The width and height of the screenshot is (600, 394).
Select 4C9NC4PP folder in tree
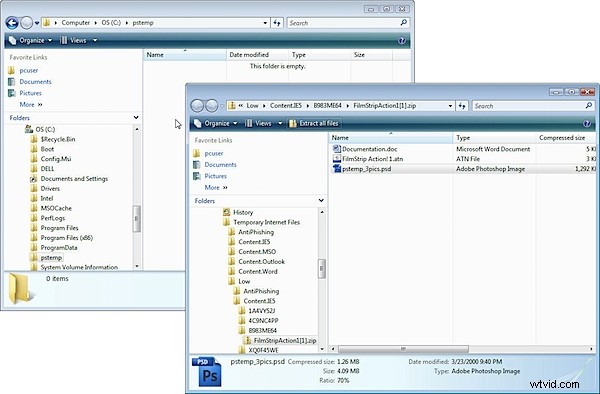(x=263, y=321)
